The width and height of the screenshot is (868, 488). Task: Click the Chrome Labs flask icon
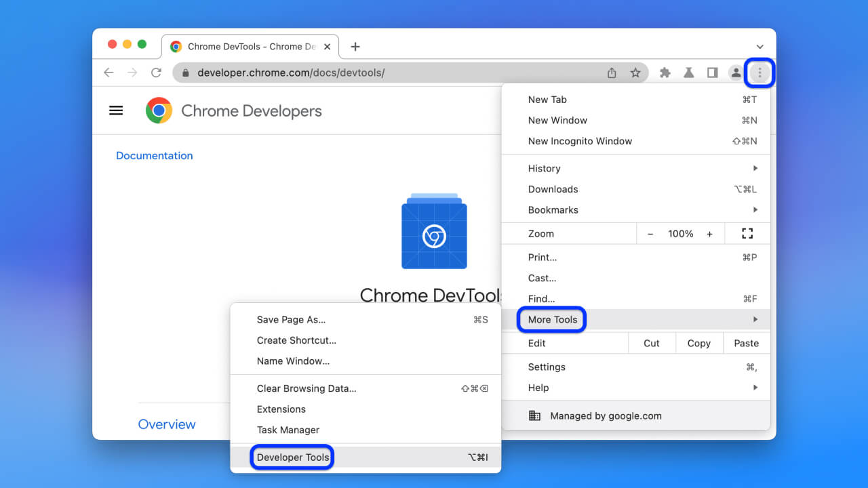pos(688,73)
